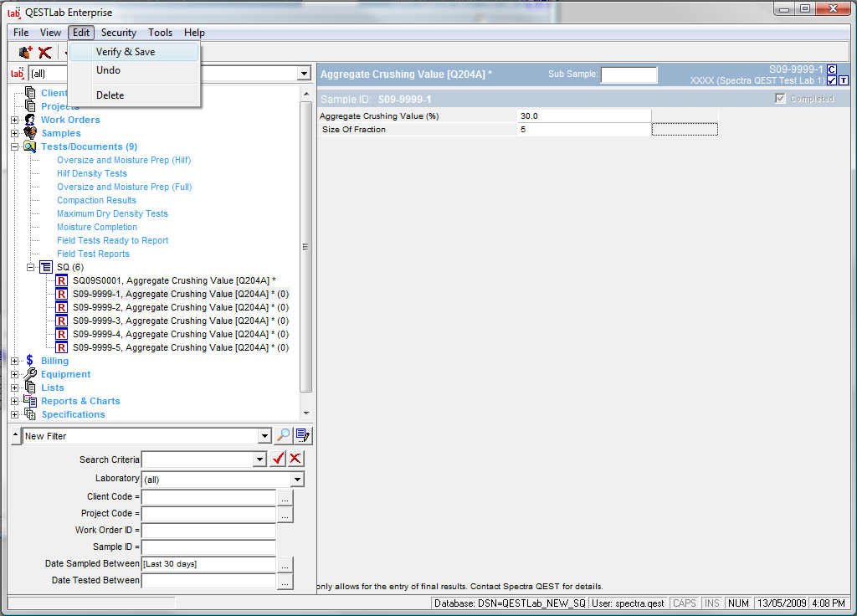Clear search criteria with red X button
857x616 pixels.
[x=296, y=459]
